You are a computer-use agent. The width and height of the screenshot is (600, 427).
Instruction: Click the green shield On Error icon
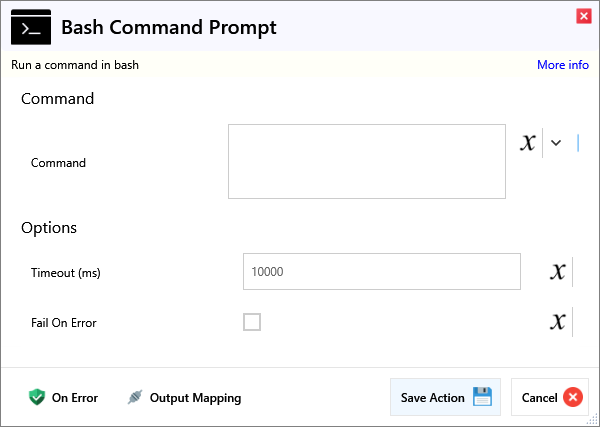tap(37, 397)
